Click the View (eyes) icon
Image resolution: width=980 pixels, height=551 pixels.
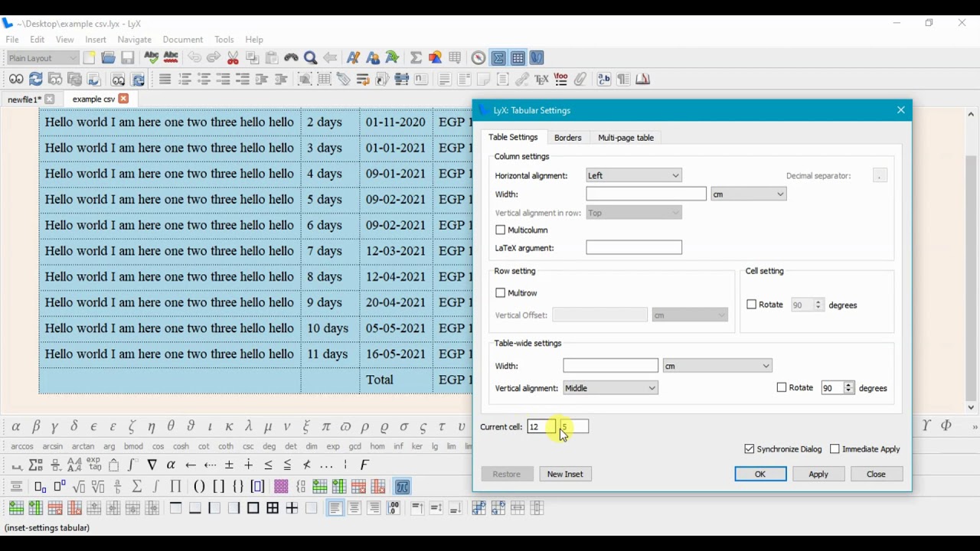coord(16,80)
